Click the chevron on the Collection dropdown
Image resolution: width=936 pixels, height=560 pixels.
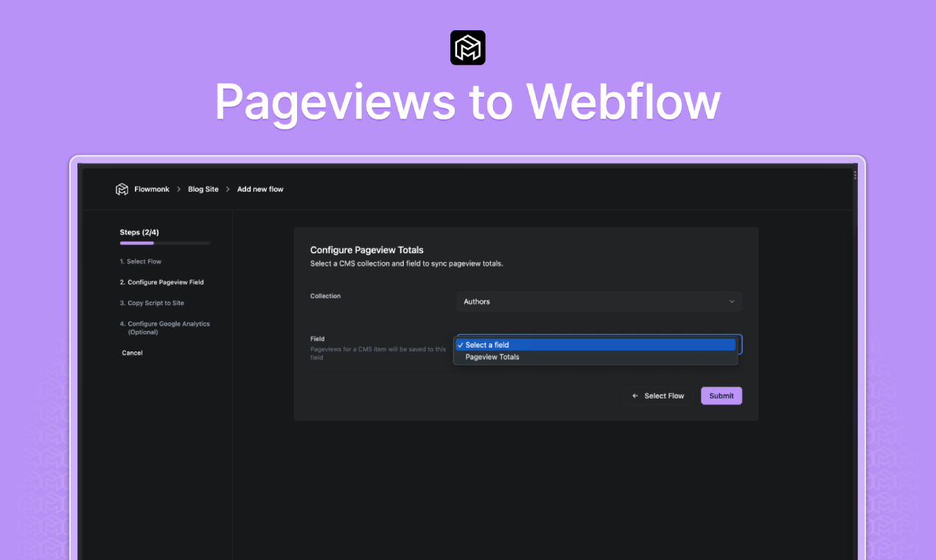[x=732, y=301]
